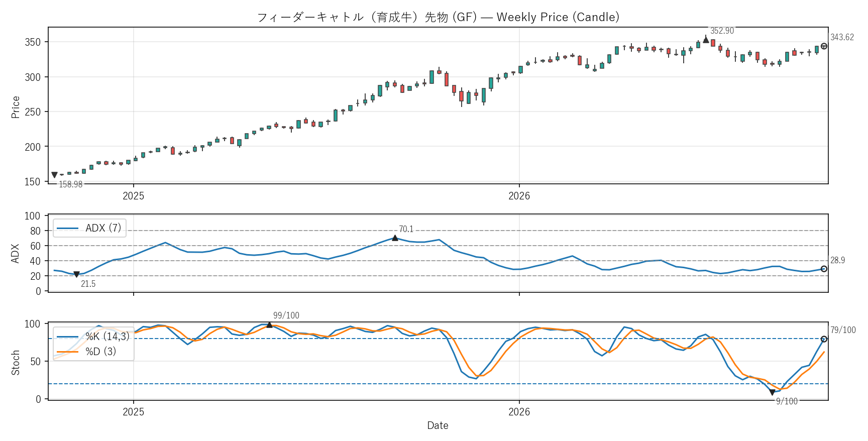Click the ADX y-axis label
This screenshot has height=441, width=868.
[16, 254]
